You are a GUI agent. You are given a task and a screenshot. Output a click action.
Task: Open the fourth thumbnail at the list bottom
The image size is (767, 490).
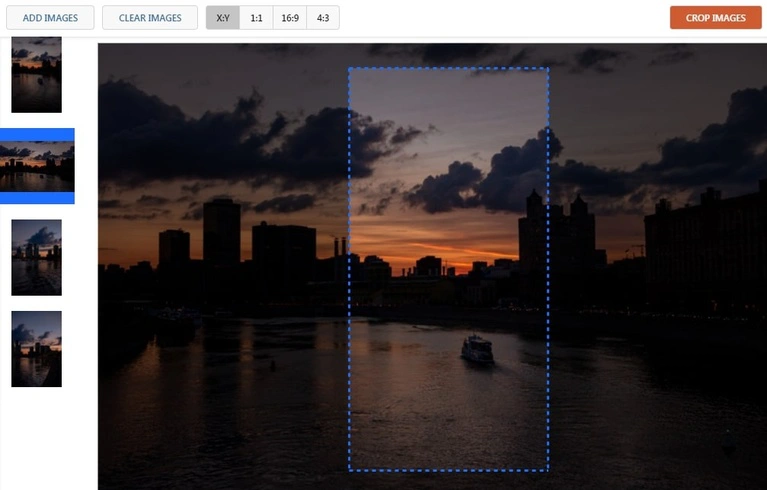(37, 349)
